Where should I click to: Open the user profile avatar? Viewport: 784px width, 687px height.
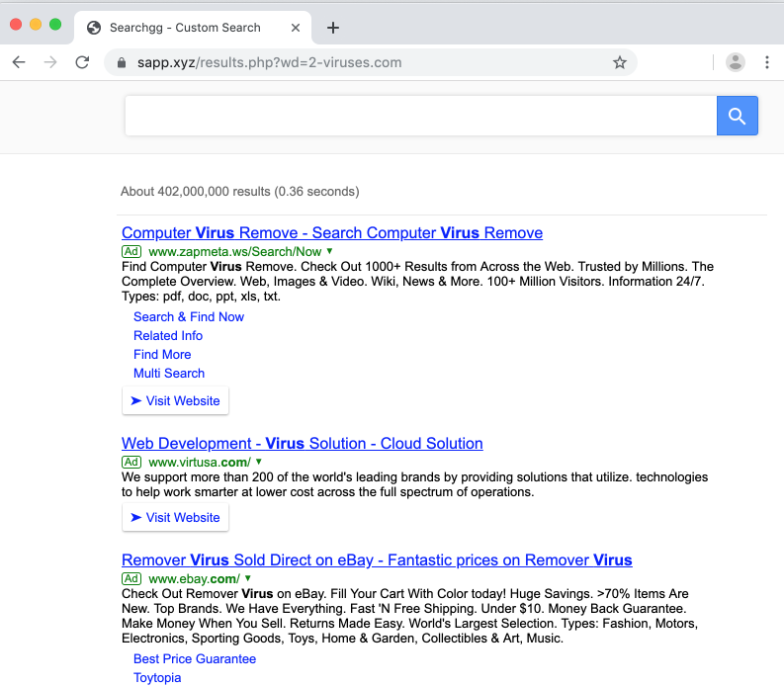point(735,62)
